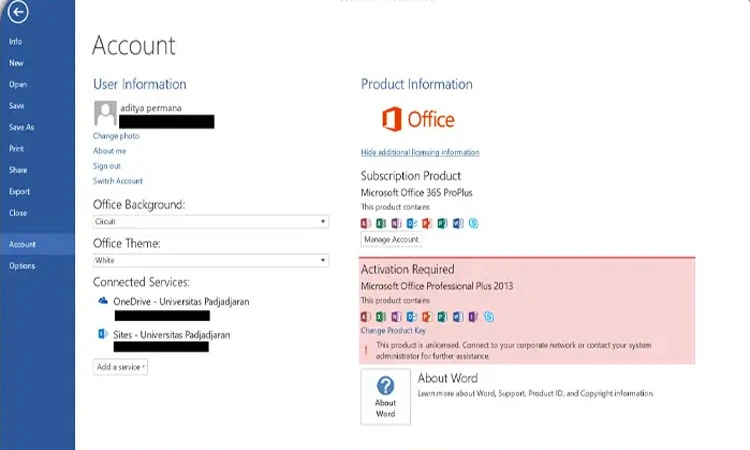
Task: Click the Sites SharePoint icon
Action: (x=102, y=333)
